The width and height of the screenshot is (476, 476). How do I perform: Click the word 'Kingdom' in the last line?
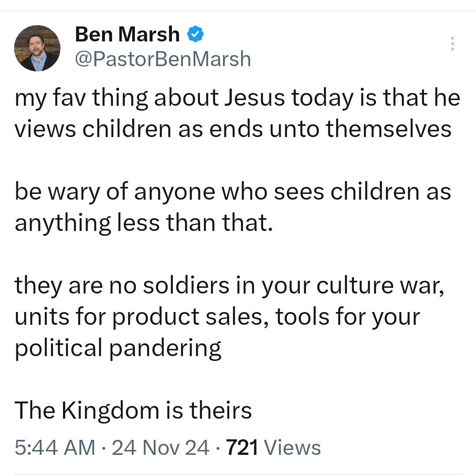(x=111, y=410)
